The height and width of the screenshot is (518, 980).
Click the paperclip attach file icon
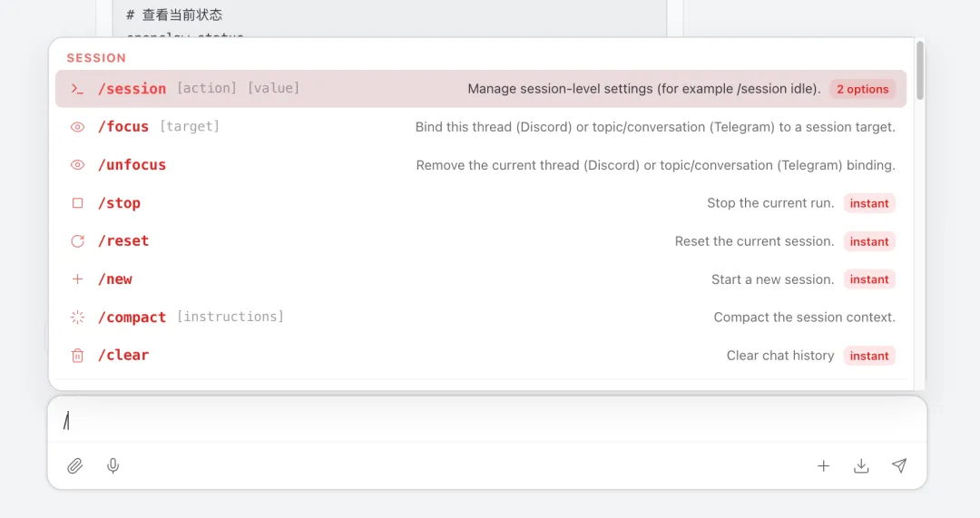75,466
